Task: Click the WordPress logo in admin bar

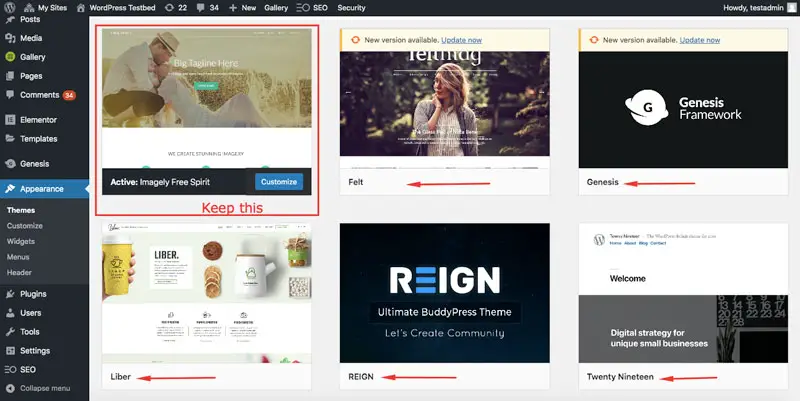Action: pos(9,8)
